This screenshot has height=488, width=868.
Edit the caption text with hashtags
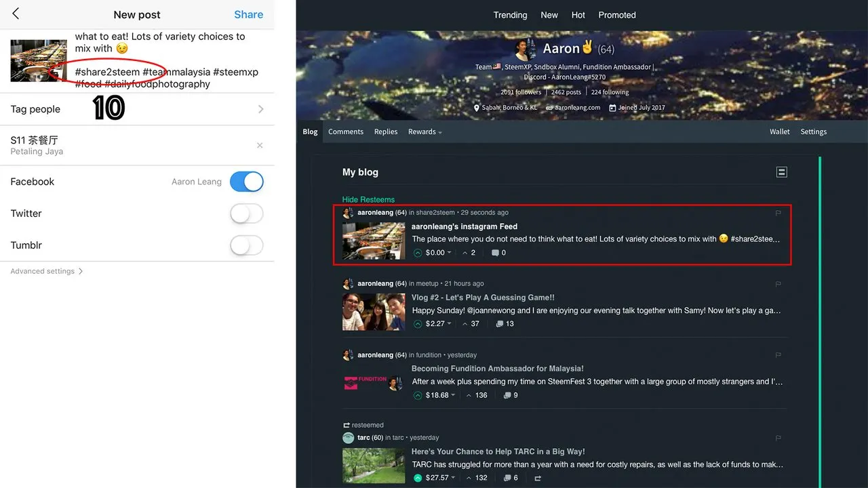coord(167,60)
